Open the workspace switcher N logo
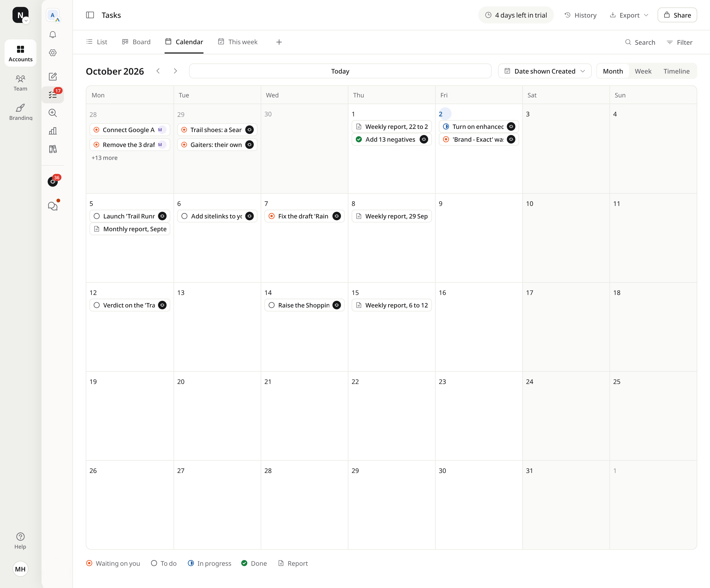The height and width of the screenshot is (588, 710). point(20,15)
